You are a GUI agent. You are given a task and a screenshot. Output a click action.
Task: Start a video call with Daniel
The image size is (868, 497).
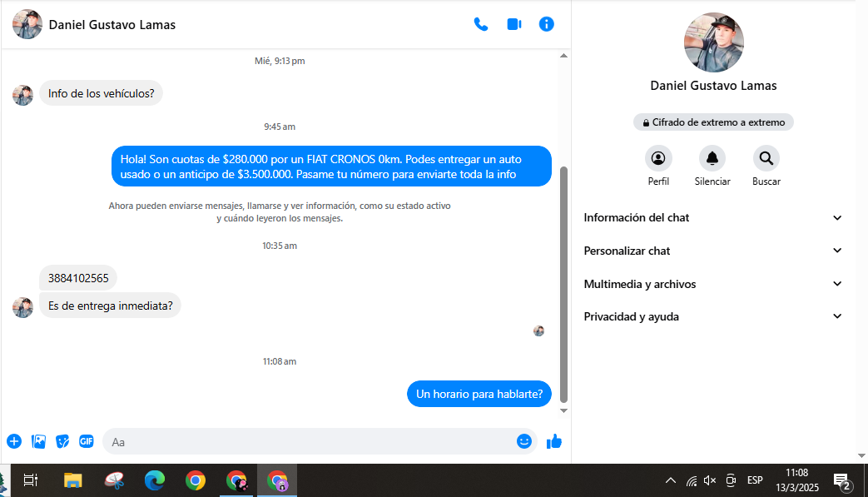(x=513, y=24)
